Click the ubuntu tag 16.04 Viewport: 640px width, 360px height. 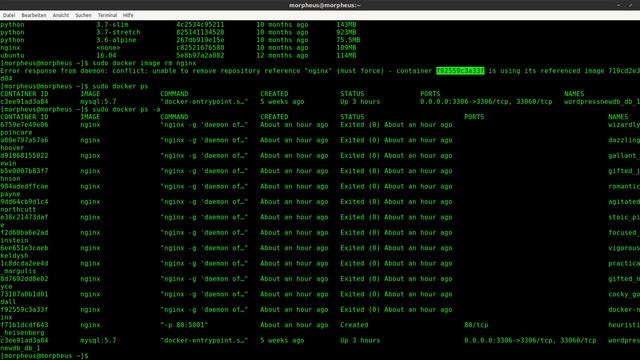tap(106, 56)
